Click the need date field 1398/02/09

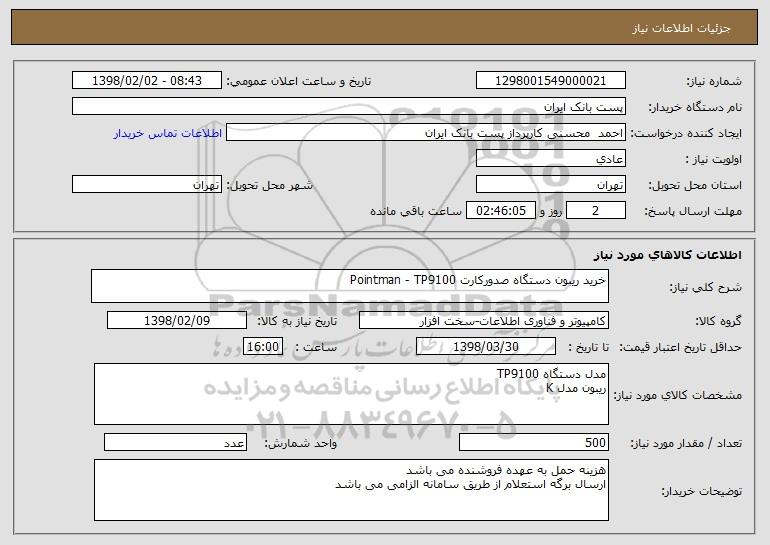click(177, 321)
